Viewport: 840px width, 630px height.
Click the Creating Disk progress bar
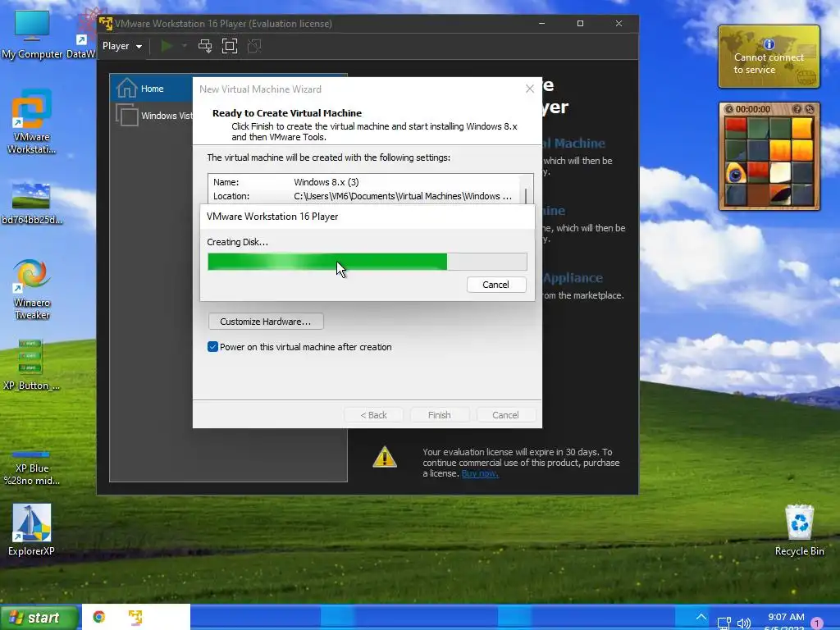tap(367, 262)
